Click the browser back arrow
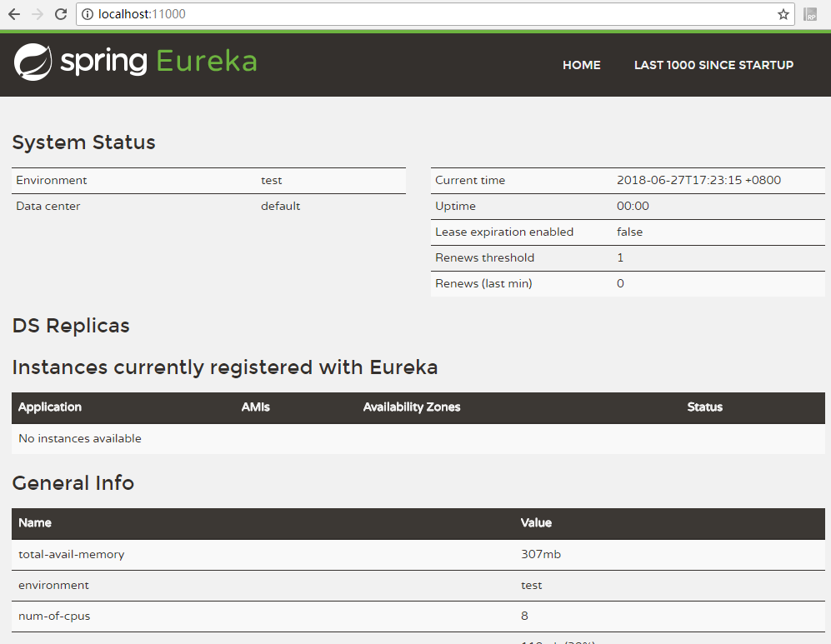This screenshot has width=831, height=644. pyautogui.click(x=14, y=14)
